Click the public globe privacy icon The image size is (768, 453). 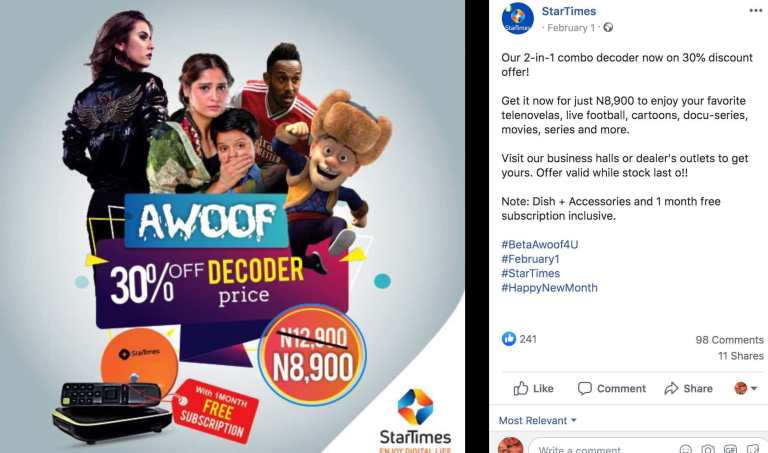608,27
